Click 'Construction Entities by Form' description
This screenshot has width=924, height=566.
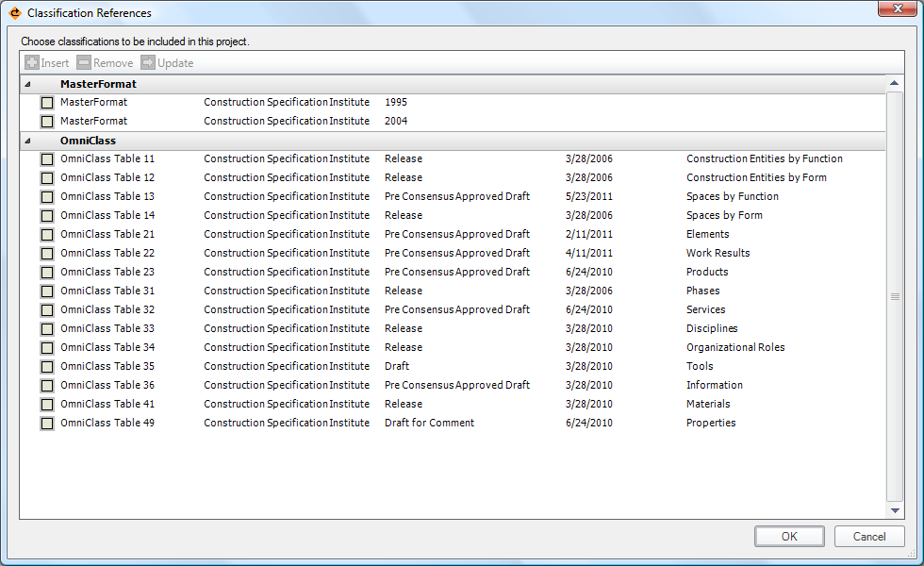tap(756, 178)
